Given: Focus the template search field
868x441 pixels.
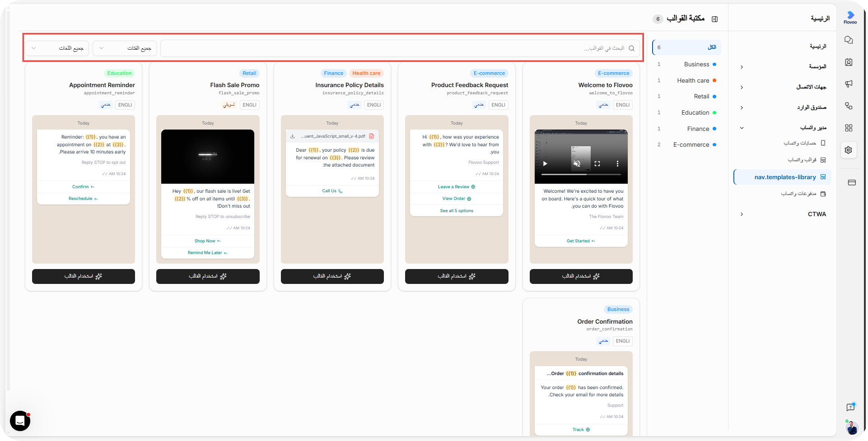Looking at the screenshot, I should [400, 48].
